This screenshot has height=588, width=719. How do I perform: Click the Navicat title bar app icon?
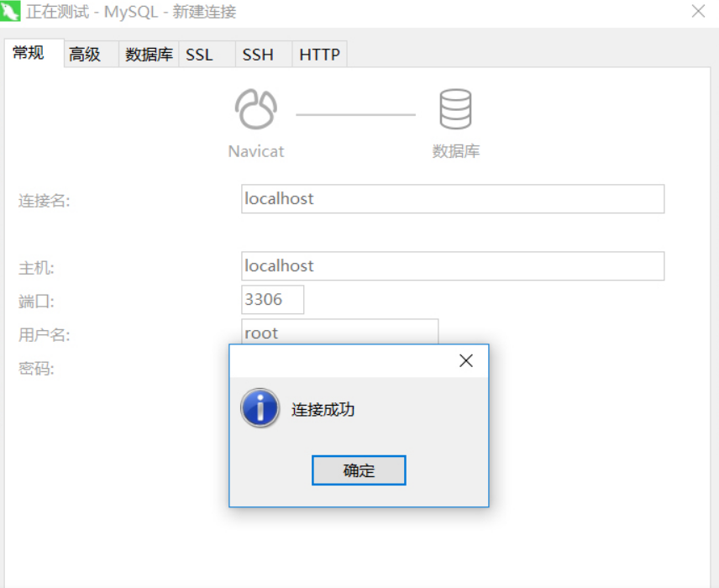click(10, 11)
